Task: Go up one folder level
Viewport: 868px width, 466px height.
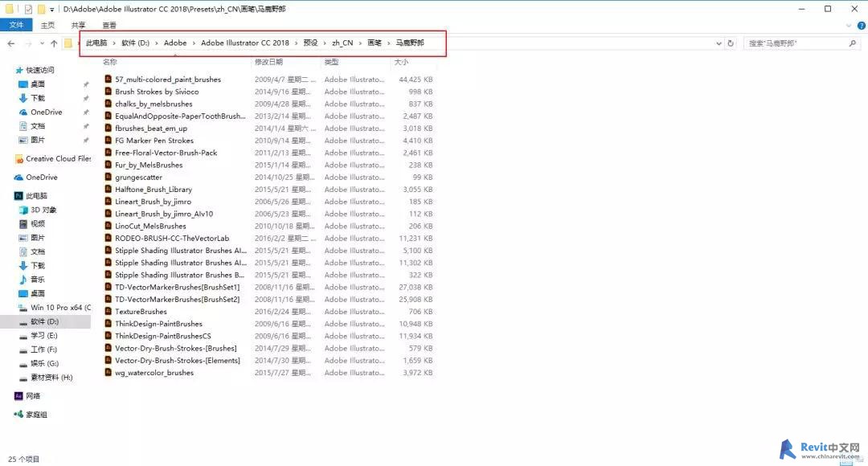Action: coord(54,43)
